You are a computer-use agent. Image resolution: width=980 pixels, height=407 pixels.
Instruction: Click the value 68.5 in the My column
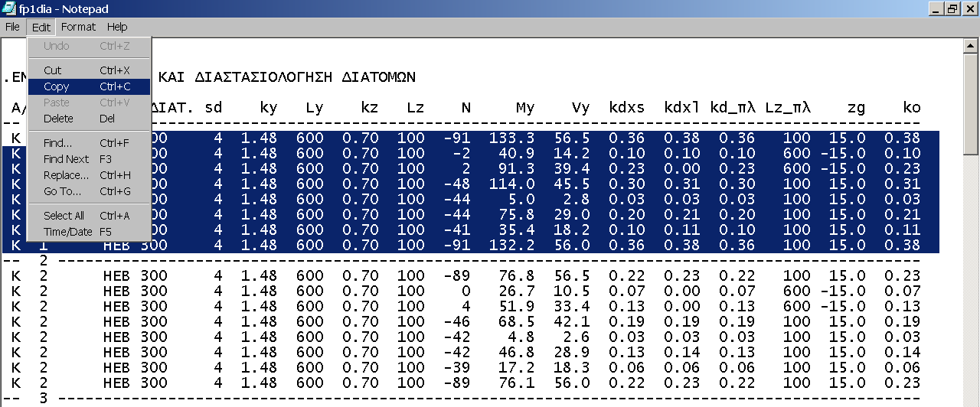(x=516, y=322)
